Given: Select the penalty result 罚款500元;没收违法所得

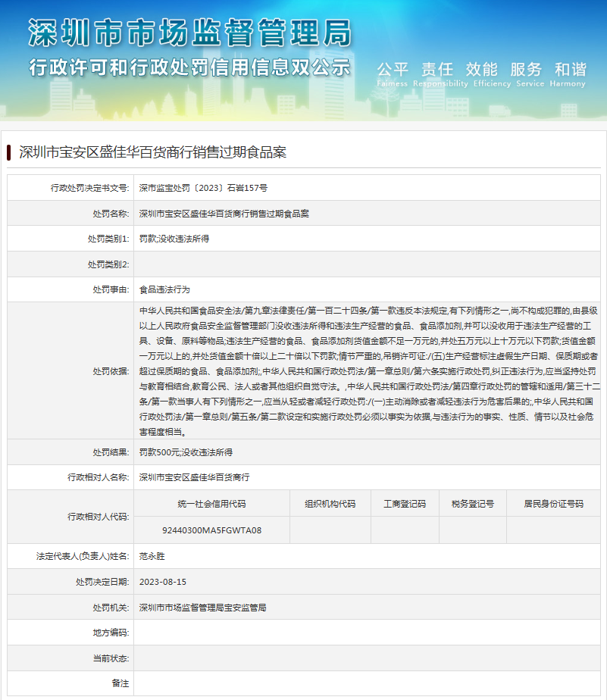Looking at the screenshot, I should click(186, 452).
